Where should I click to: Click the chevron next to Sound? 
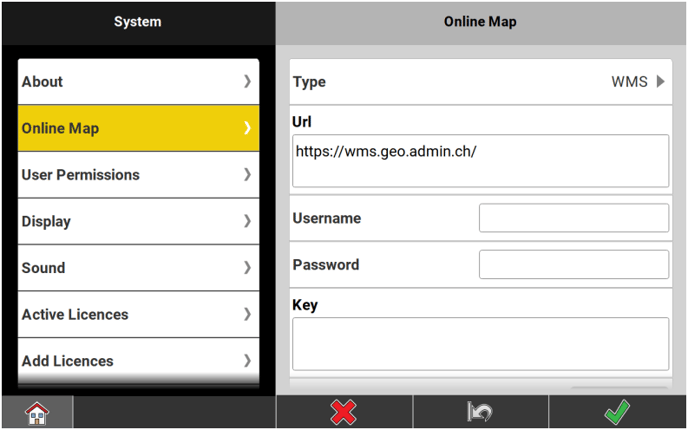(x=247, y=268)
